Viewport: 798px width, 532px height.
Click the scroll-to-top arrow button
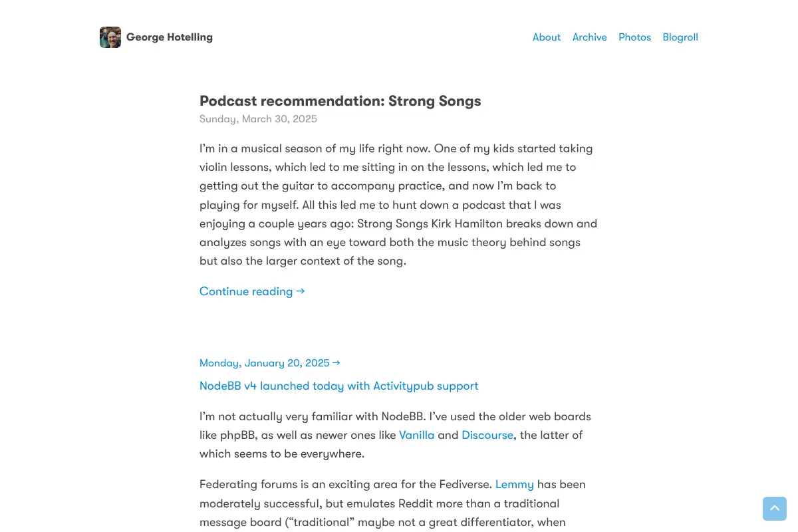click(x=775, y=509)
